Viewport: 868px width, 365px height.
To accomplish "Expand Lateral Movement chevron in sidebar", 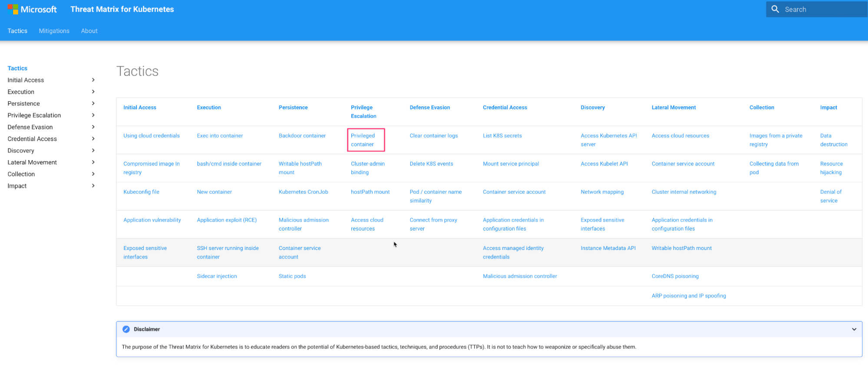I will click(93, 162).
